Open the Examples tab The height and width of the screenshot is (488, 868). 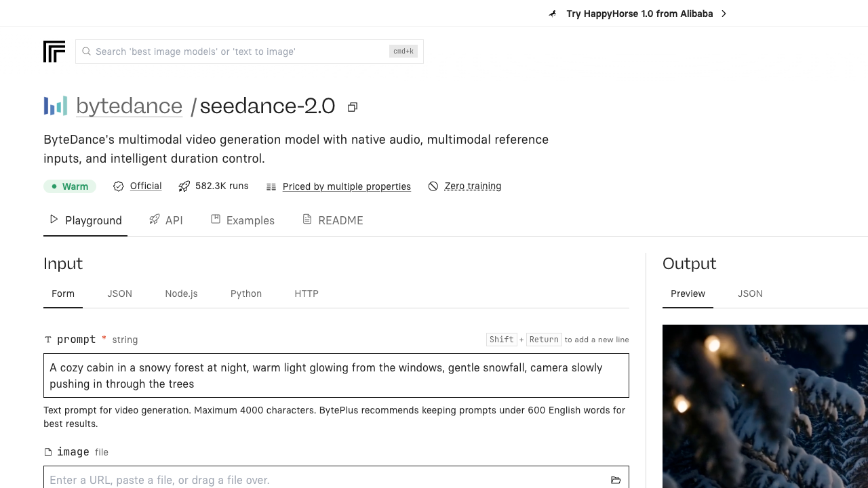243,220
